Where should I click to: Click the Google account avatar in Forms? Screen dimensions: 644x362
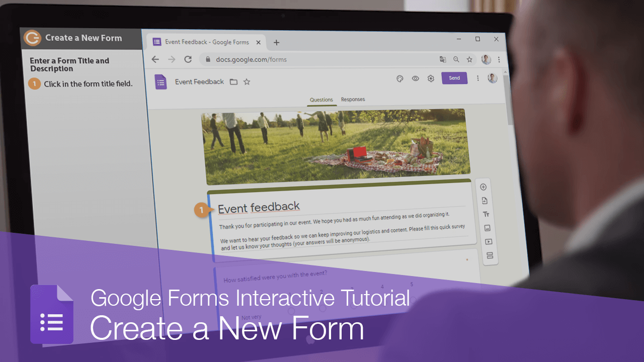(493, 78)
